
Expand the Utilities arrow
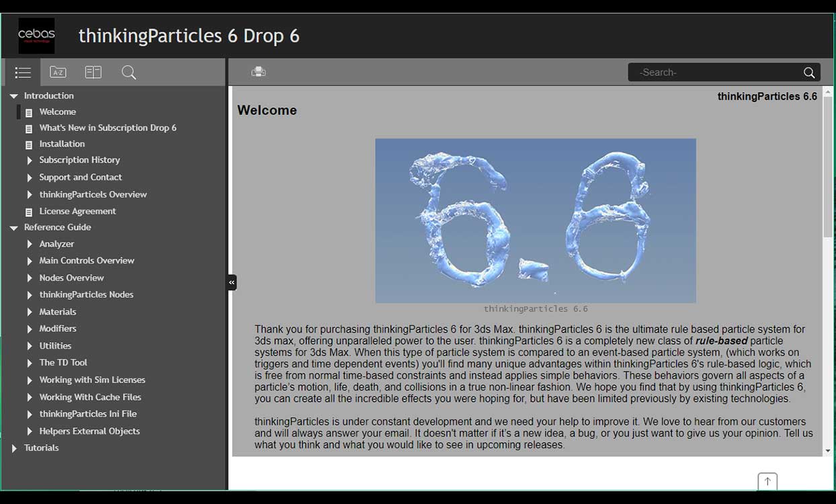tap(30, 346)
